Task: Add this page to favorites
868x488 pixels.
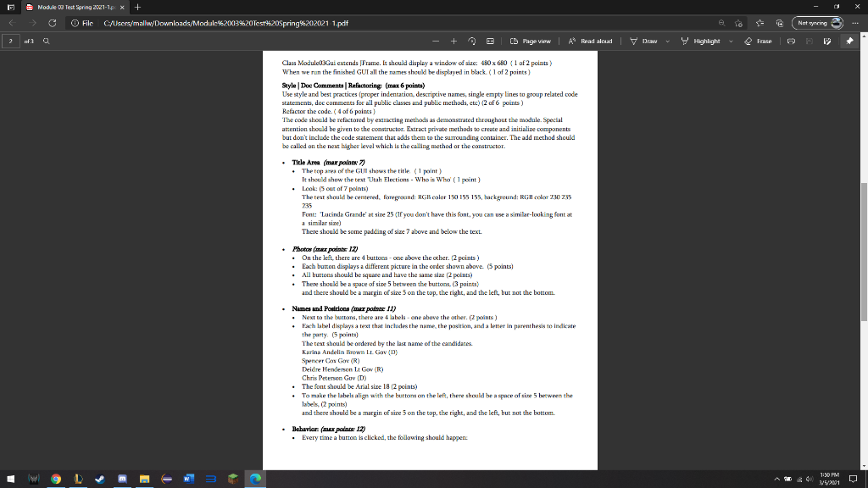Action: [x=738, y=24]
